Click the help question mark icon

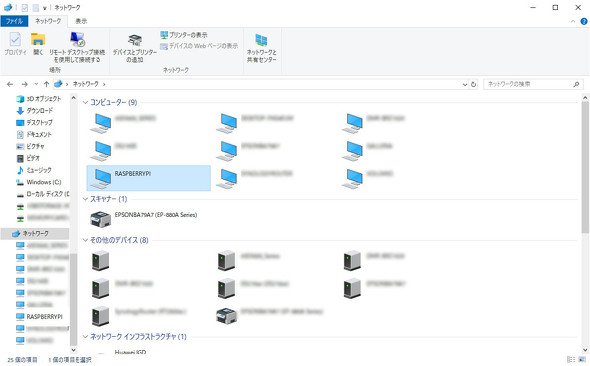pyautogui.click(x=584, y=21)
